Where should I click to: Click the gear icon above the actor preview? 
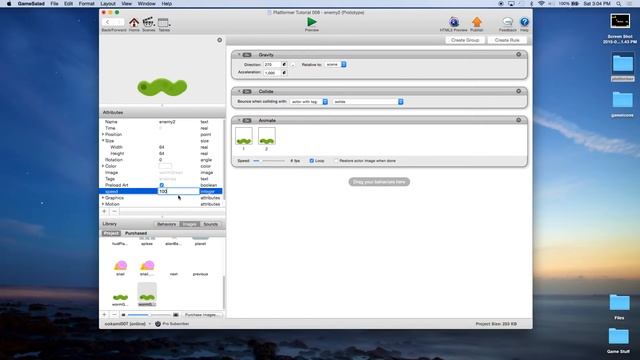(220, 40)
